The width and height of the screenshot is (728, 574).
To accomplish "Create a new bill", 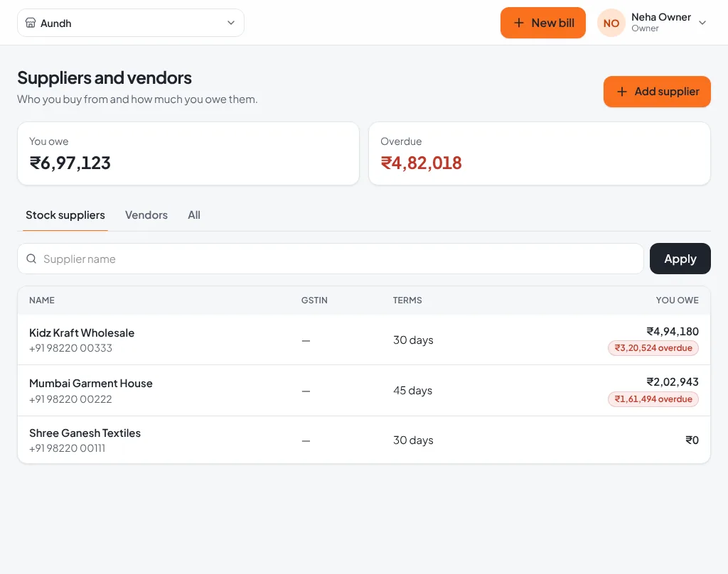I will pyautogui.click(x=542, y=23).
